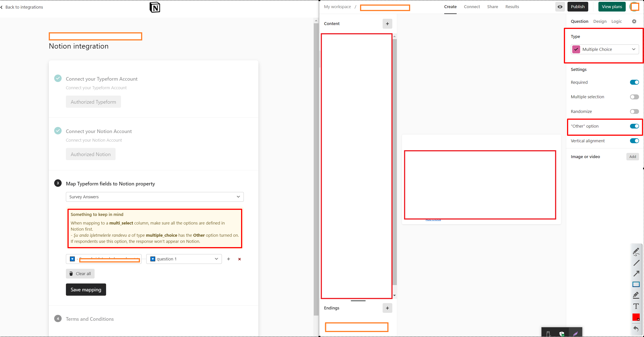Image resolution: width=644 pixels, height=337 pixels.
Task: Click the question 1 property type icon
Action: click(153, 259)
